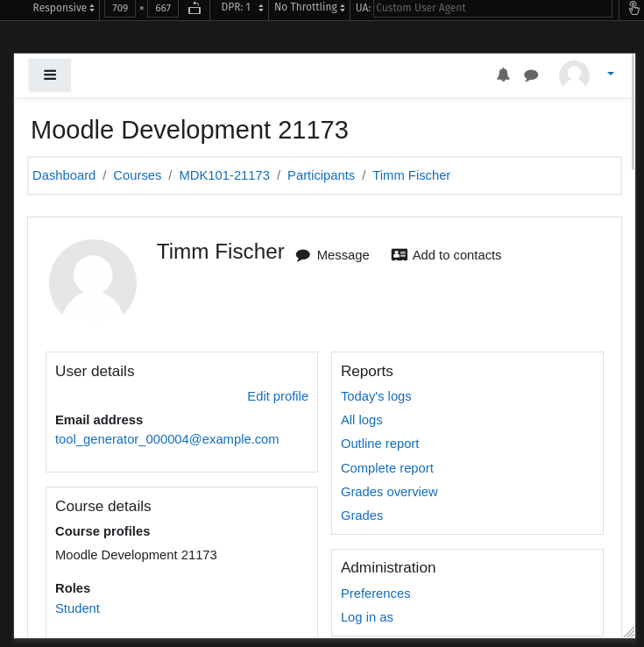Open Participants breadcrumb link
Image resolution: width=644 pixels, height=647 pixels.
coord(321,175)
